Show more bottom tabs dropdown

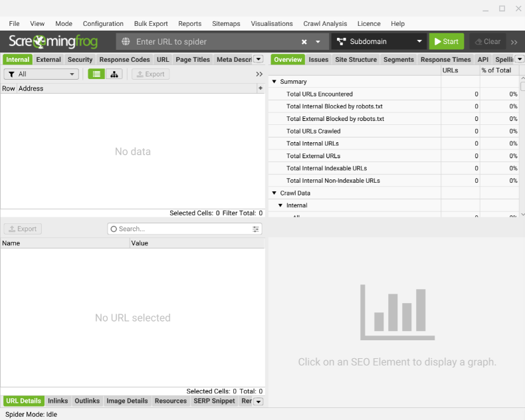(259, 401)
